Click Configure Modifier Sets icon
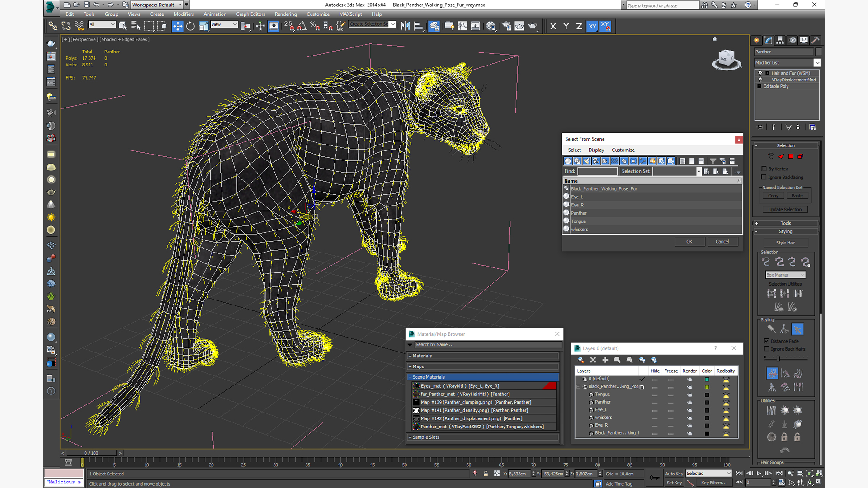 [812, 127]
